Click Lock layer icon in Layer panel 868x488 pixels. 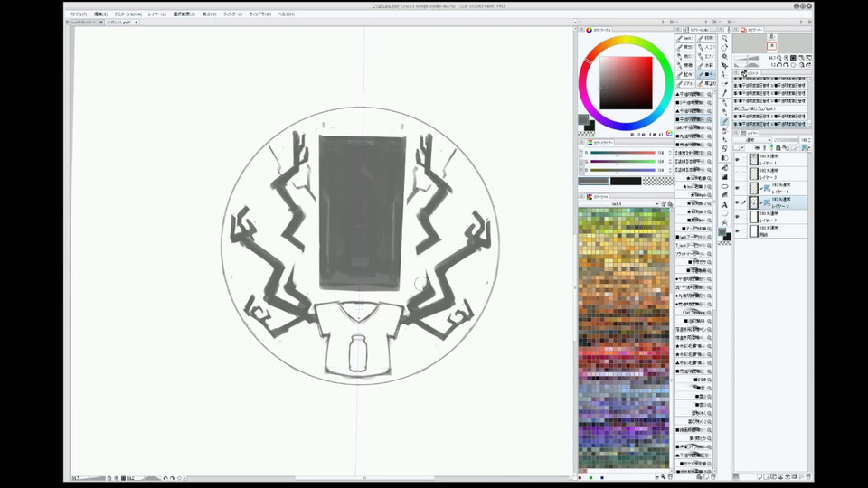point(778,147)
